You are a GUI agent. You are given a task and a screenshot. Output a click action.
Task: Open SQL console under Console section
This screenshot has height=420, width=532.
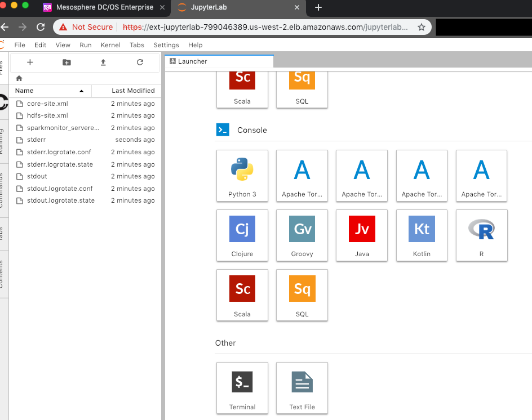click(x=302, y=295)
